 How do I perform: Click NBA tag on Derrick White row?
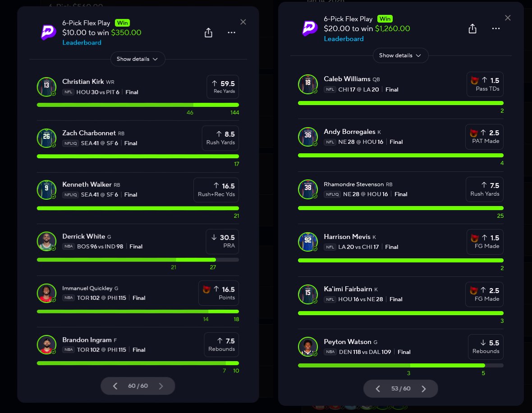click(68, 246)
